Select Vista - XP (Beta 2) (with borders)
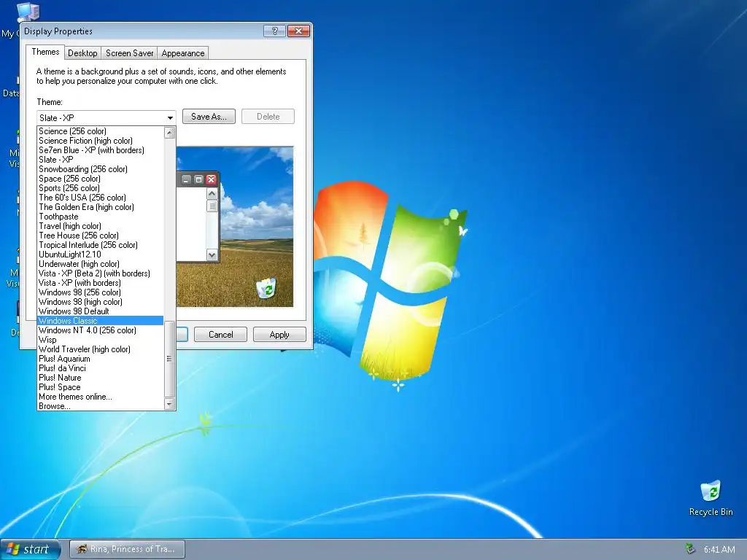Image resolution: width=747 pixels, height=560 pixels. (x=101, y=273)
